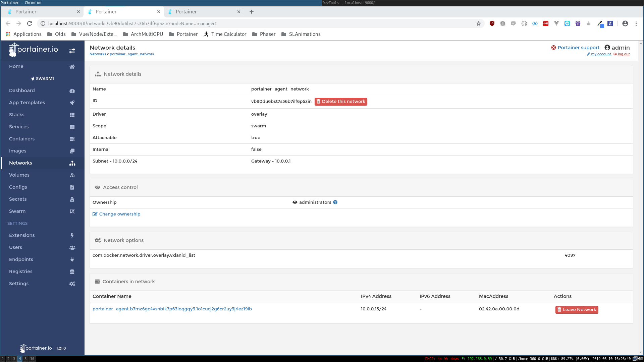This screenshot has height=362, width=644.
Task: Click the help question mark next to administrators
Action: point(335,202)
